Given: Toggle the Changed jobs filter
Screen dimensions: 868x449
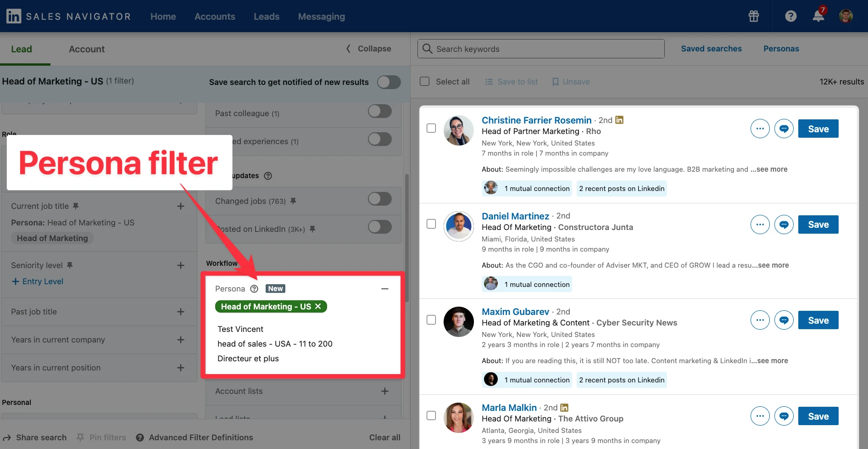Looking at the screenshot, I should 380,199.
